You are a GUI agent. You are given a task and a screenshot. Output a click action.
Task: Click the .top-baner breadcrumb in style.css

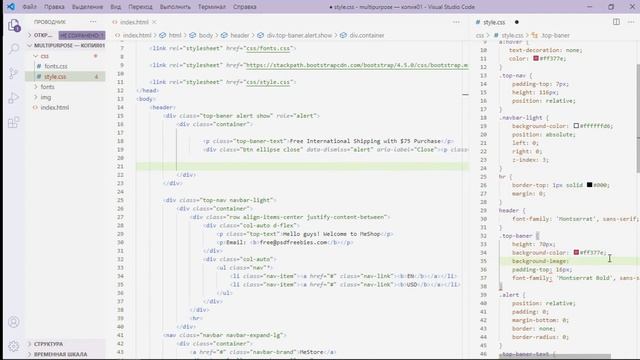tap(555, 36)
